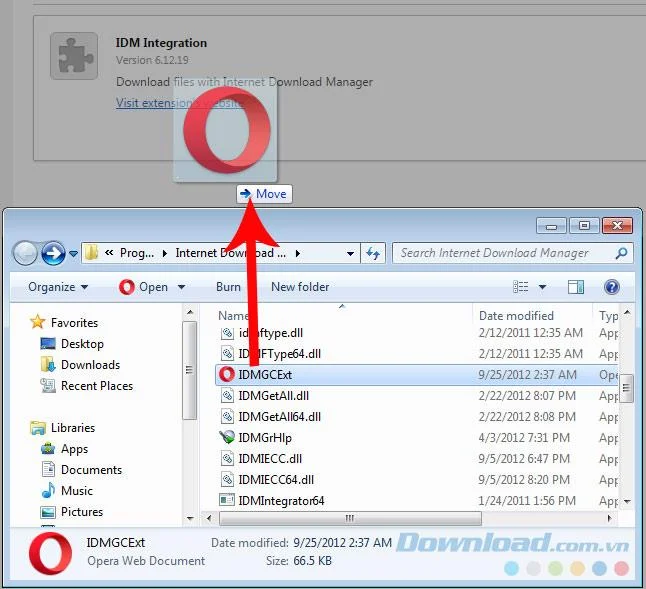Click the change view icon
The height and width of the screenshot is (589, 646).
520,287
